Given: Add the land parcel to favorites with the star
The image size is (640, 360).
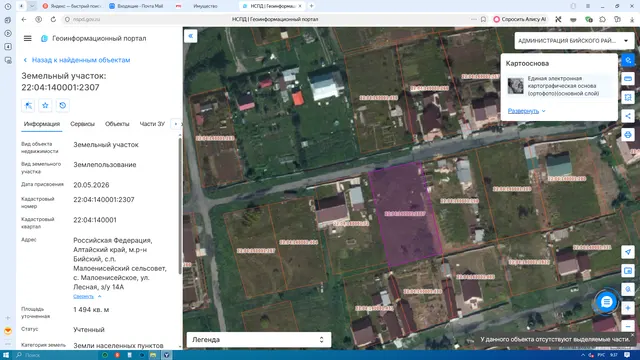Looking at the screenshot, I should 45,105.
